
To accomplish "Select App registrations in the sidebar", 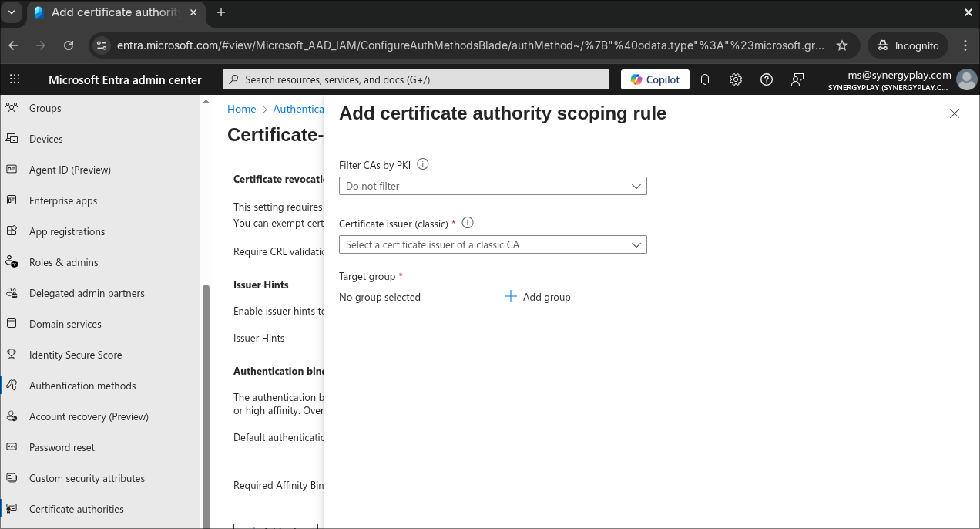I will tap(67, 231).
